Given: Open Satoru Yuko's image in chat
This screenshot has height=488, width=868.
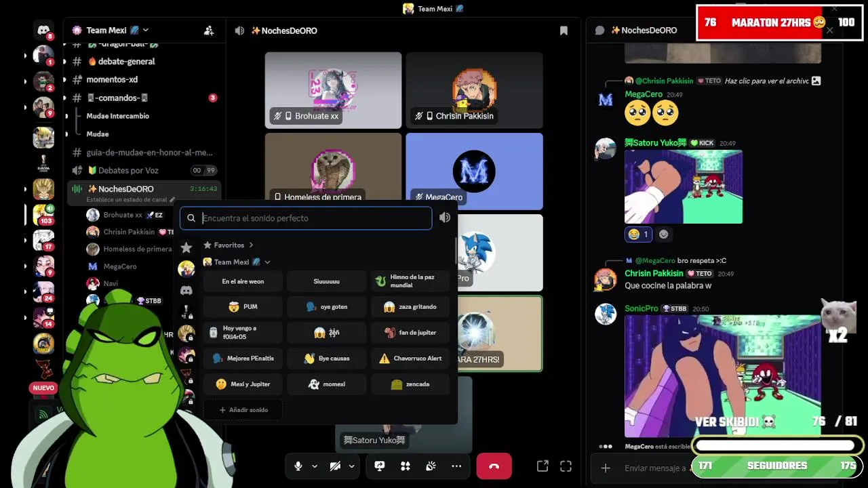Looking at the screenshot, I should 684,186.
